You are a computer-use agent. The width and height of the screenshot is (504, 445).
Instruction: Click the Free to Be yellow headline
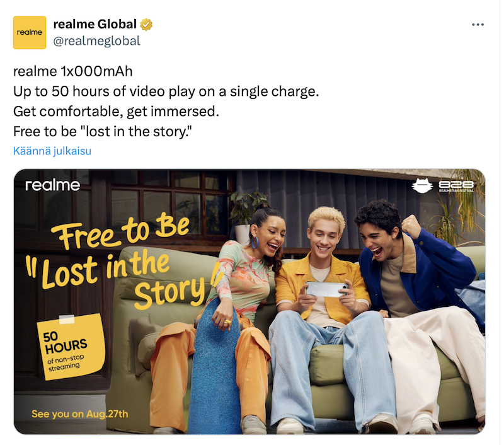tap(121, 232)
